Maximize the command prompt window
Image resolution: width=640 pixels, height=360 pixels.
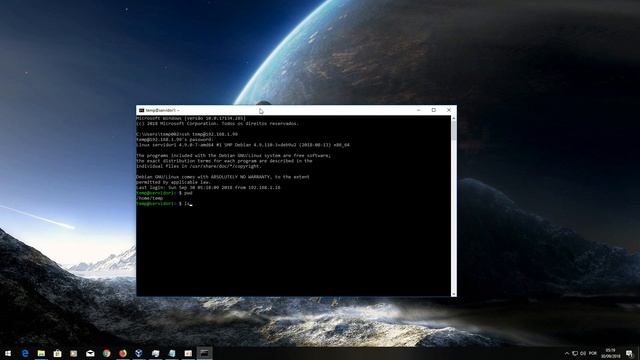pos(434,110)
